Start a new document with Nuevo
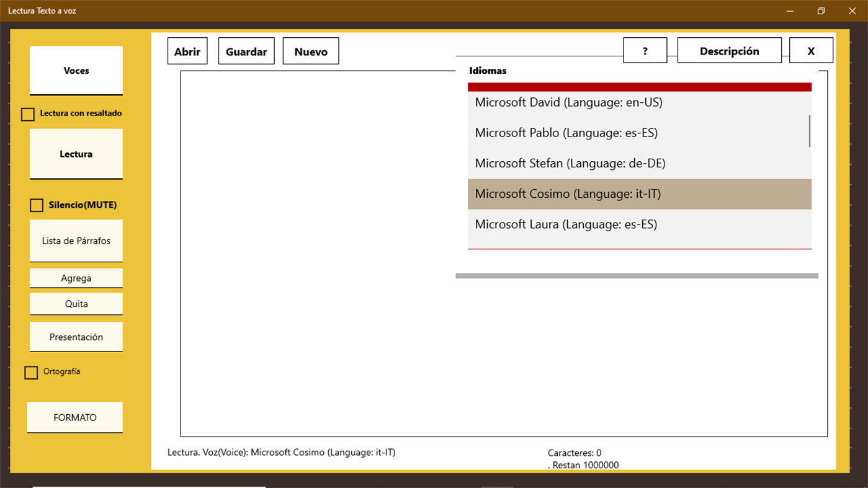The image size is (868, 488). pos(310,50)
